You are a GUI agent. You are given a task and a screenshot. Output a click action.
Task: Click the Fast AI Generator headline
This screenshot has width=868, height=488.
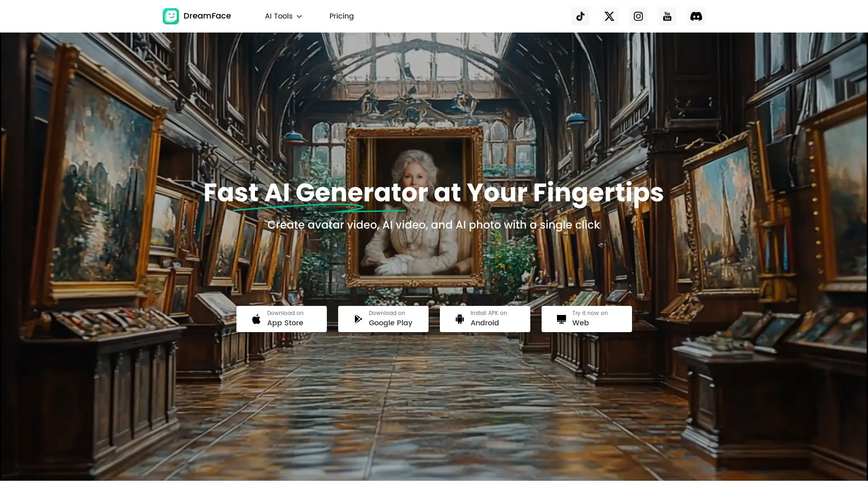click(x=434, y=192)
